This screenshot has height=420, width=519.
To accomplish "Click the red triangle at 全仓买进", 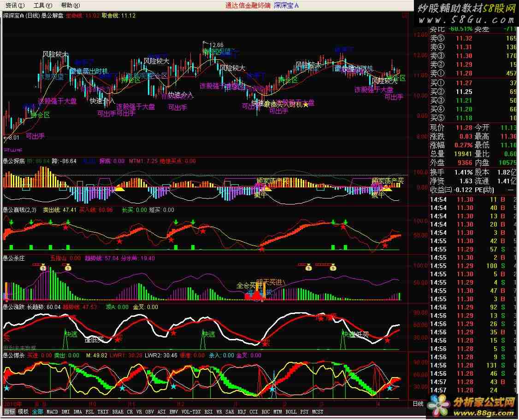I will coord(257,295).
